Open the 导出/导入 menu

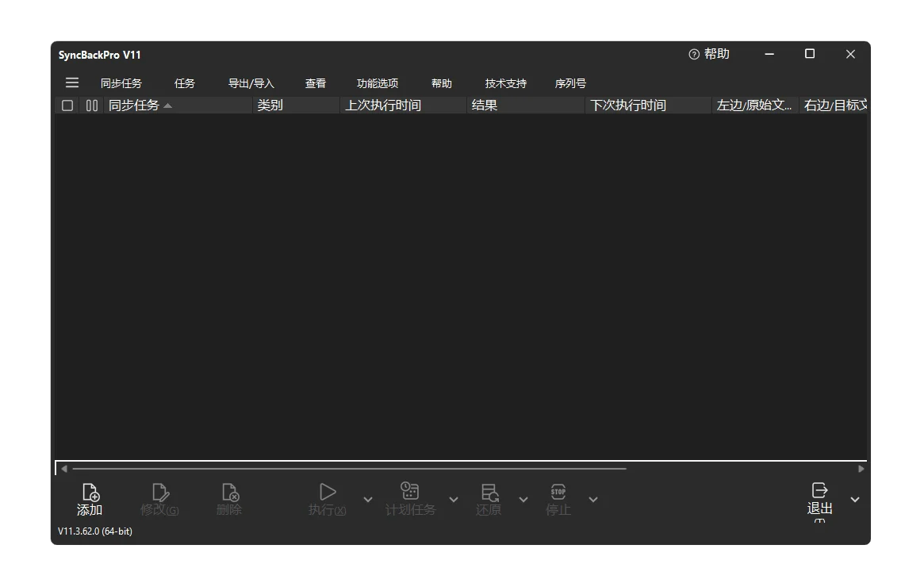tap(251, 84)
